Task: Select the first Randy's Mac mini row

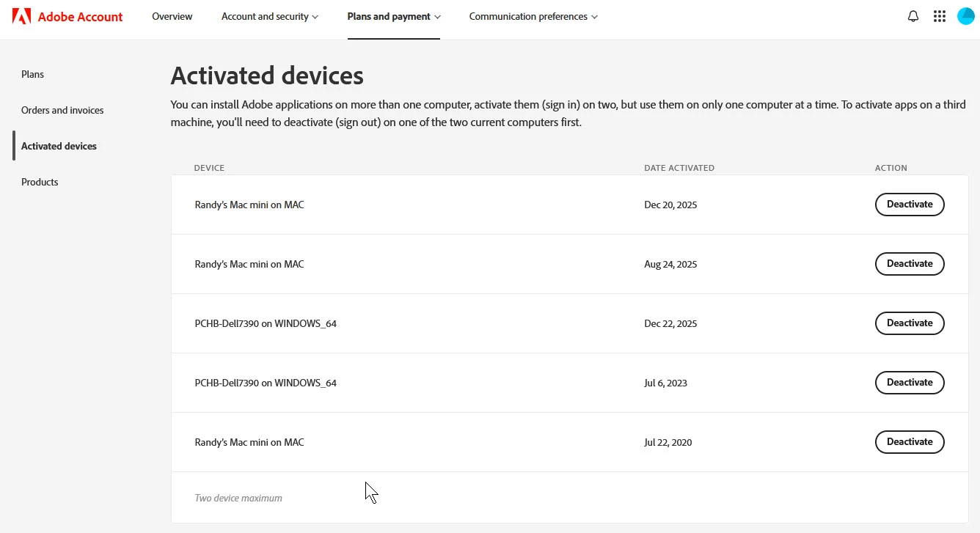Action: 570,205
